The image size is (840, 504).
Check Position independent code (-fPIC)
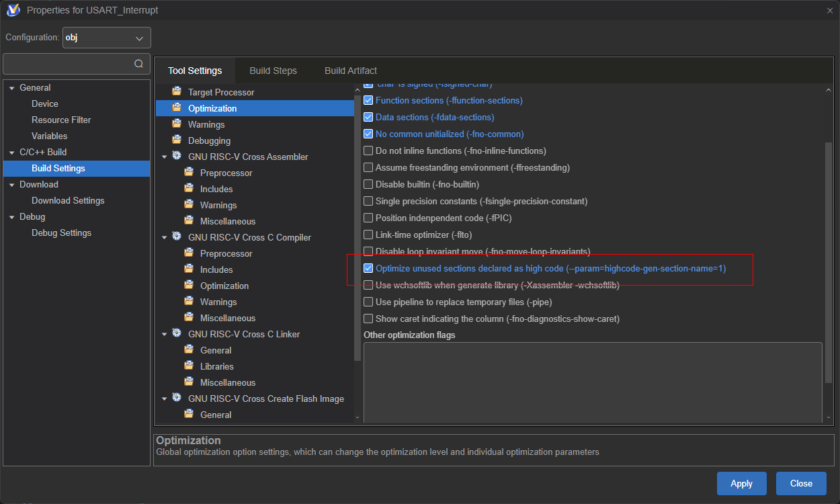pos(368,218)
